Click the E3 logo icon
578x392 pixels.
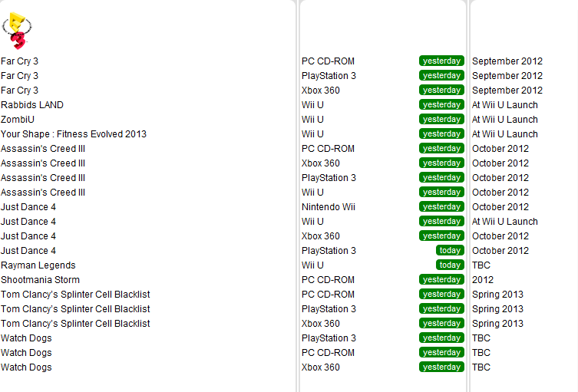click(17, 31)
